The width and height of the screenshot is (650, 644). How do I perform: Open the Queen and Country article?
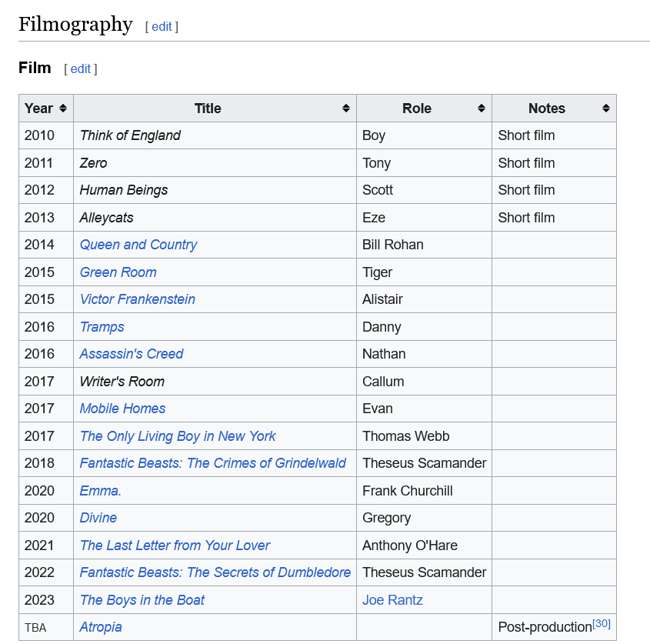(x=138, y=245)
